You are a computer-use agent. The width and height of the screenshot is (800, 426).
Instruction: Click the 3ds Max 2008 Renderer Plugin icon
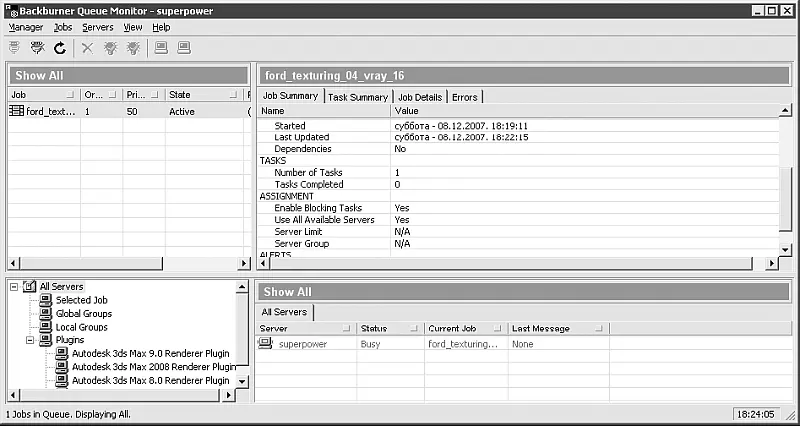[x=62, y=366]
